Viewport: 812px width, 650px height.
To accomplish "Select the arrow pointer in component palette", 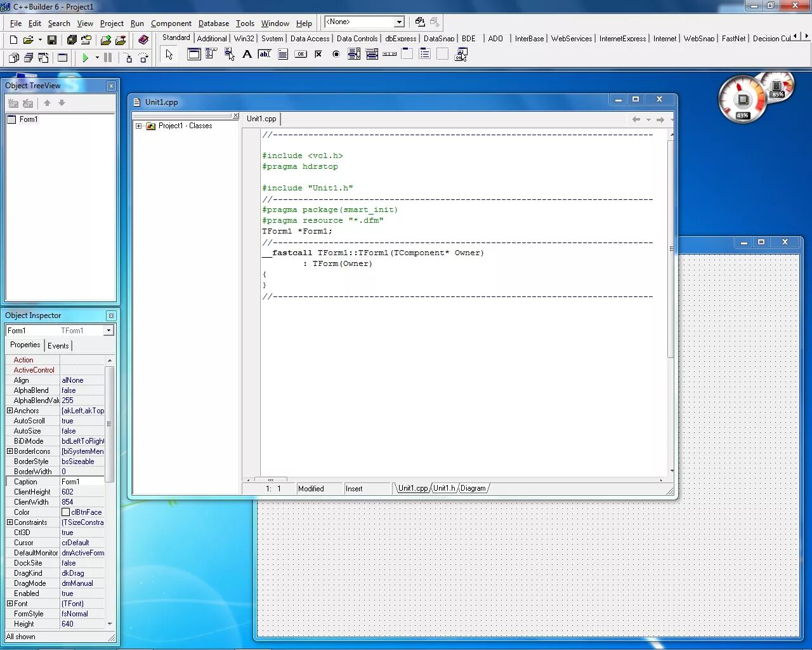I will click(169, 55).
